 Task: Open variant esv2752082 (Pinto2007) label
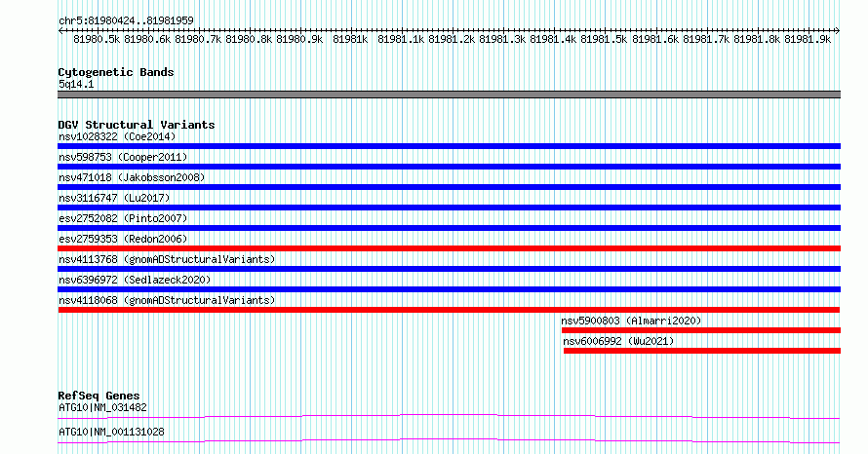tap(123, 218)
